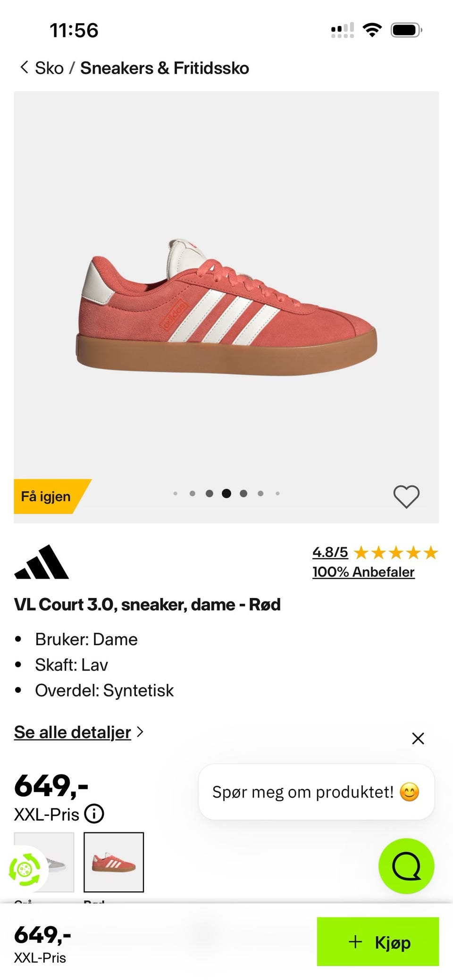Expand Se alle detaljer
The height and width of the screenshot is (980, 453).
pyautogui.click(x=73, y=732)
